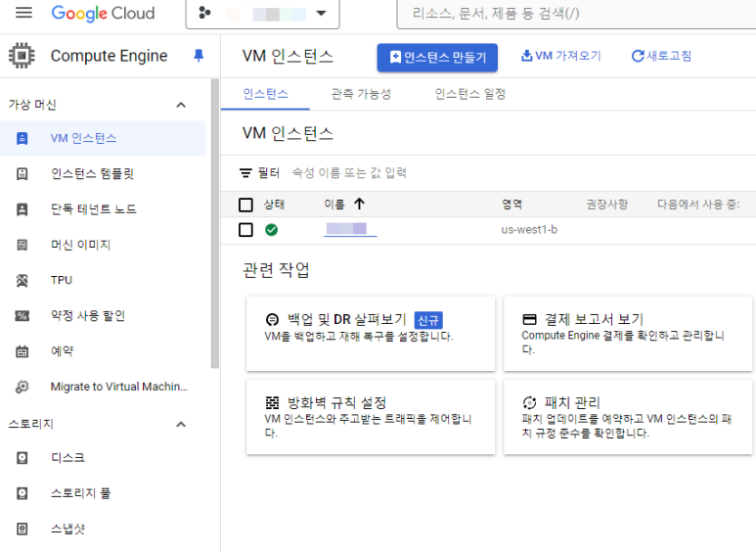This screenshot has width=756, height=552.
Task: Tick the select-all checkbox in table header
Action: click(245, 206)
